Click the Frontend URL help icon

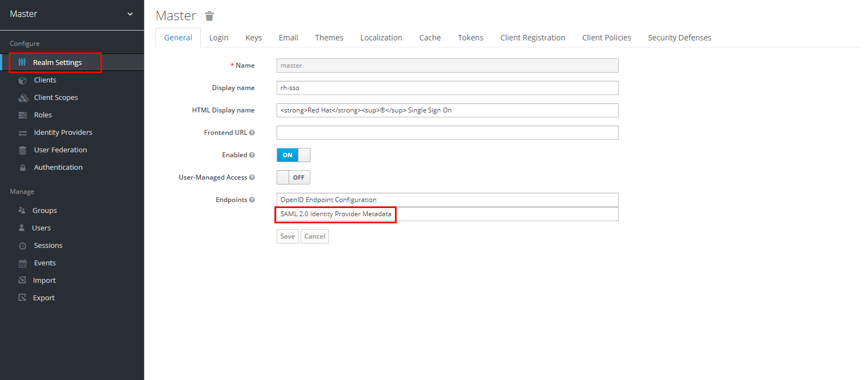pos(252,133)
